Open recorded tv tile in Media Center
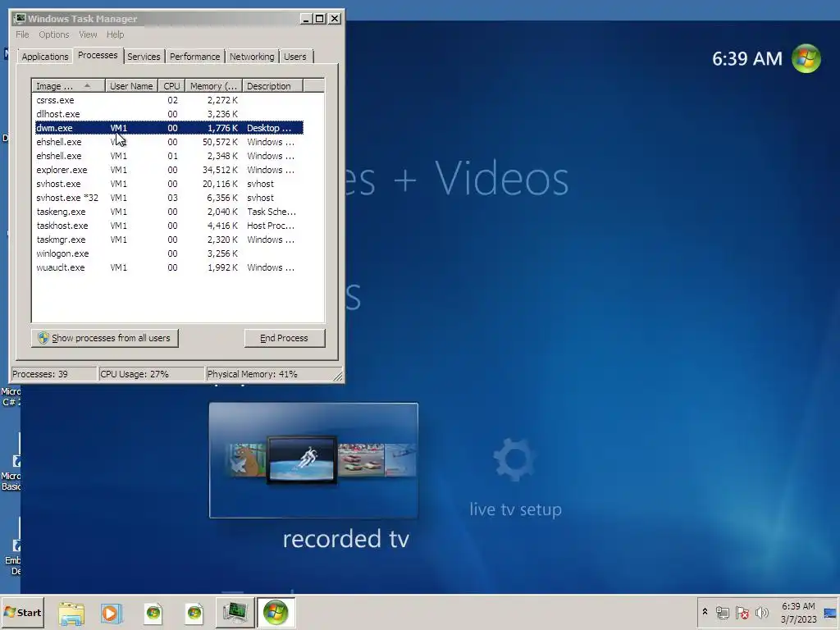Image resolution: width=840 pixels, height=630 pixels. tap(313, 460)
